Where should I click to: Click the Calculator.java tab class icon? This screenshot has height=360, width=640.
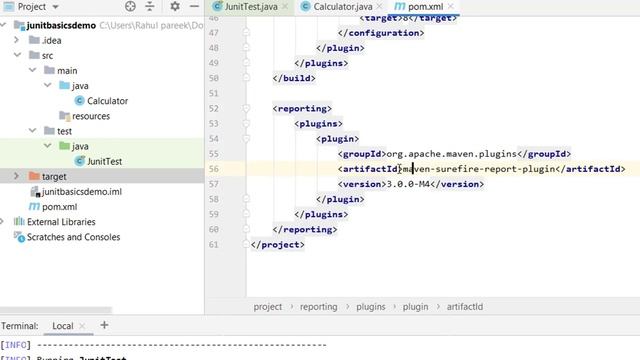pos(305,7)
